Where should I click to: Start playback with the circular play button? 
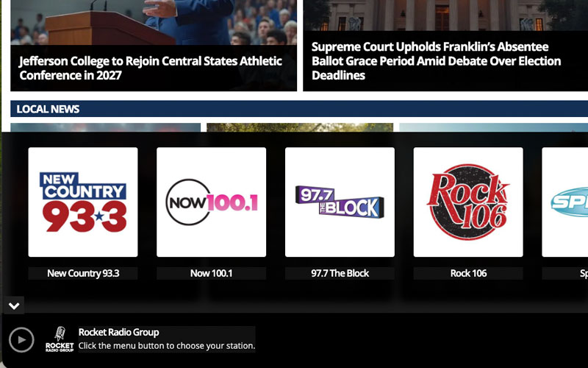click(21, 340)
